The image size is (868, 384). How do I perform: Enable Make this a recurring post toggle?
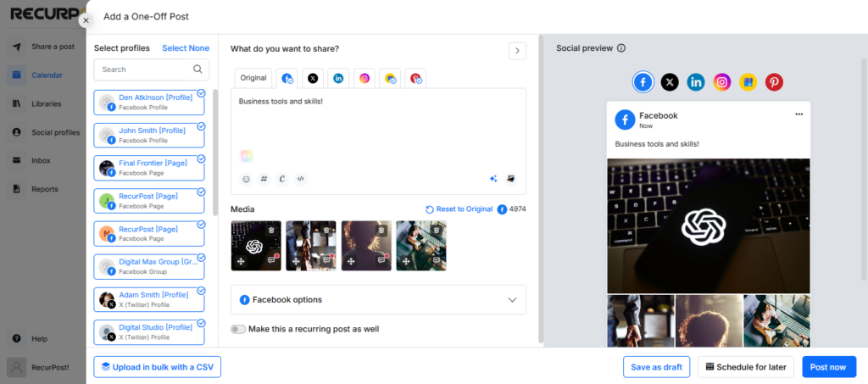click(x=238, y=329)
